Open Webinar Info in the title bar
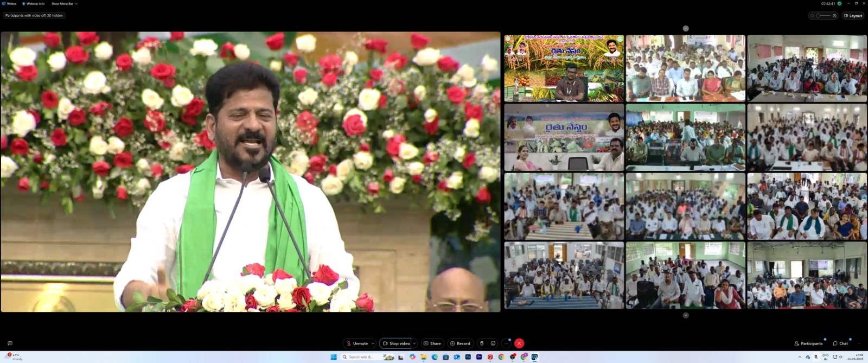868x363 pixels. (33, 4)
